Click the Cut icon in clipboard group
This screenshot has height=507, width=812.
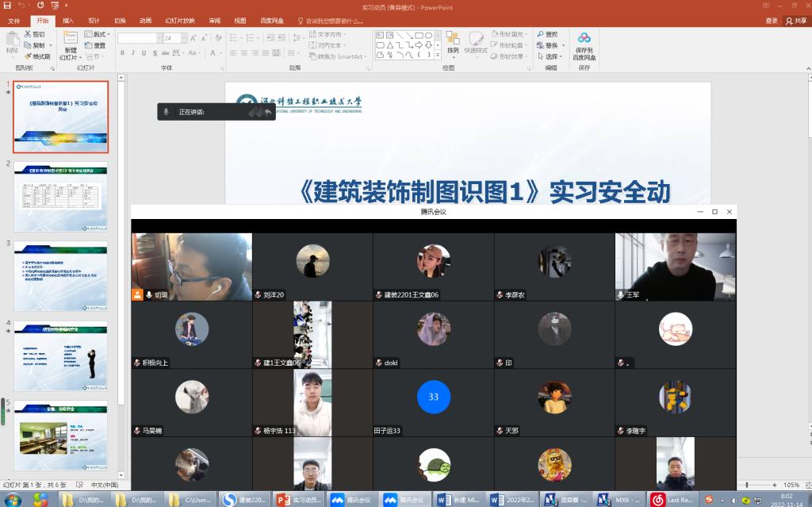coord(34,34)
